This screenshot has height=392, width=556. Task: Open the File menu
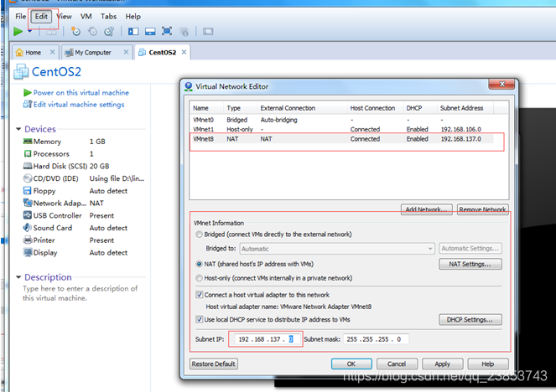21,16
